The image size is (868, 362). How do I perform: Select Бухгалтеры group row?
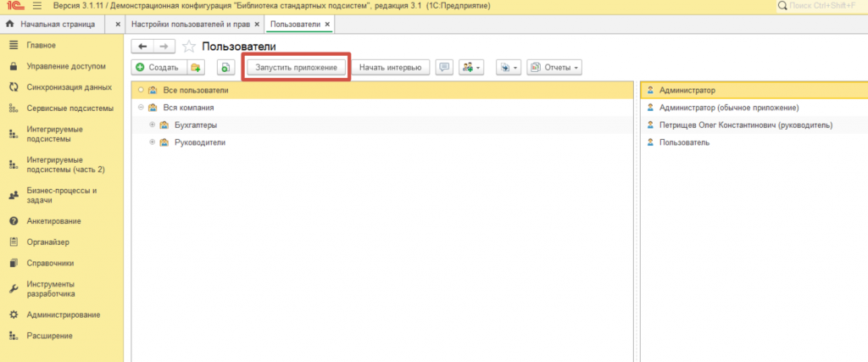tap(382, 125)
